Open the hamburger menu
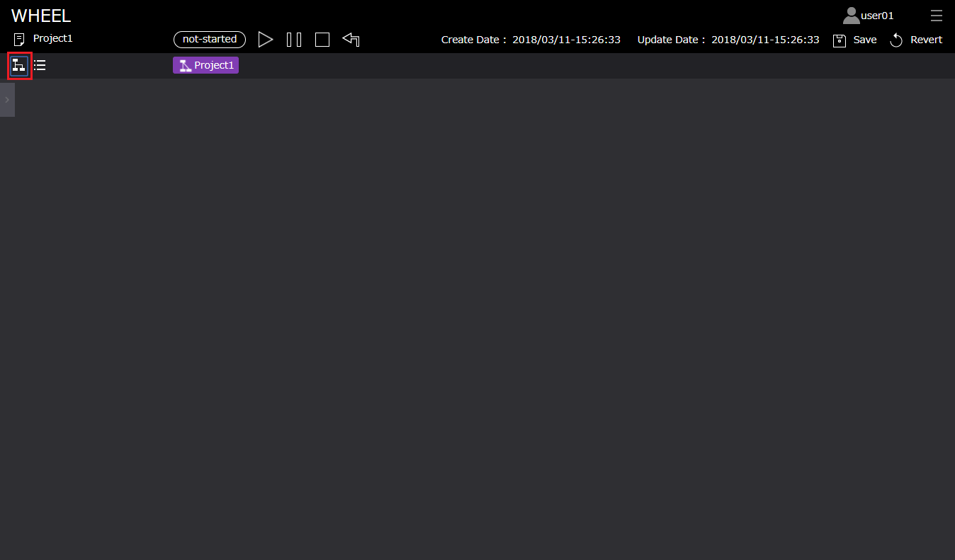The width and height of the screenshot is (955, 560). (937, 16)
